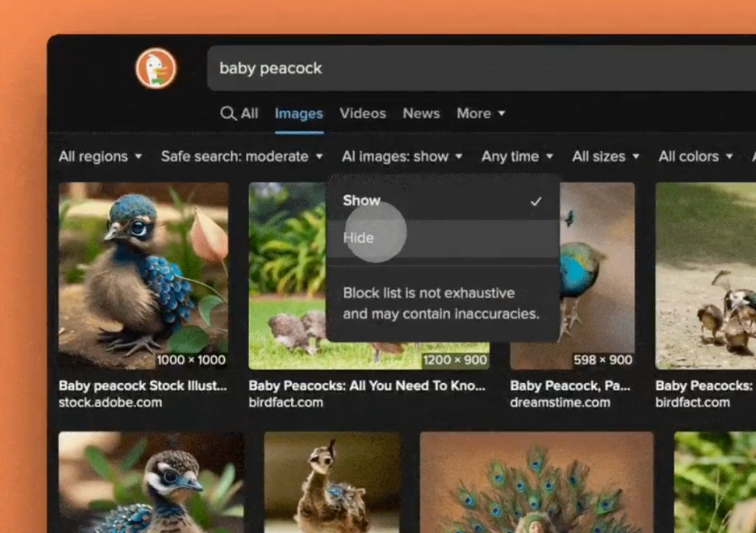This screenshot has width=756, height=533.
Task: Open the Any time filter dropdown
Action: [517, 156]
